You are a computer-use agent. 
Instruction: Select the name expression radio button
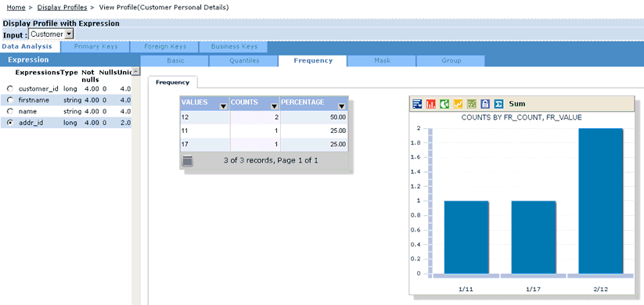click(10, 111)
